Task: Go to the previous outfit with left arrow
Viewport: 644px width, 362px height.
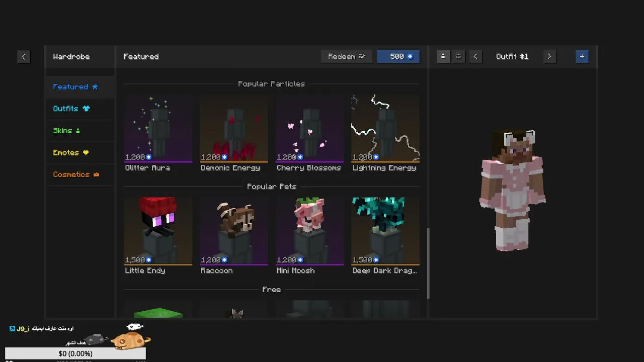Action: [x=475, y=57]
